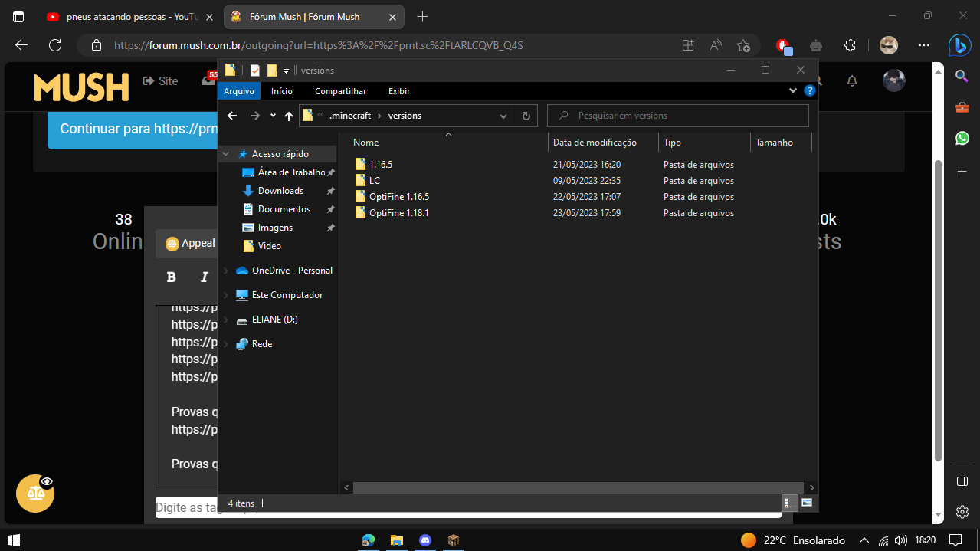The image size is (980, 551).
Task: Click the Explorer horizontal scrollbar
Action: (578, 487)
